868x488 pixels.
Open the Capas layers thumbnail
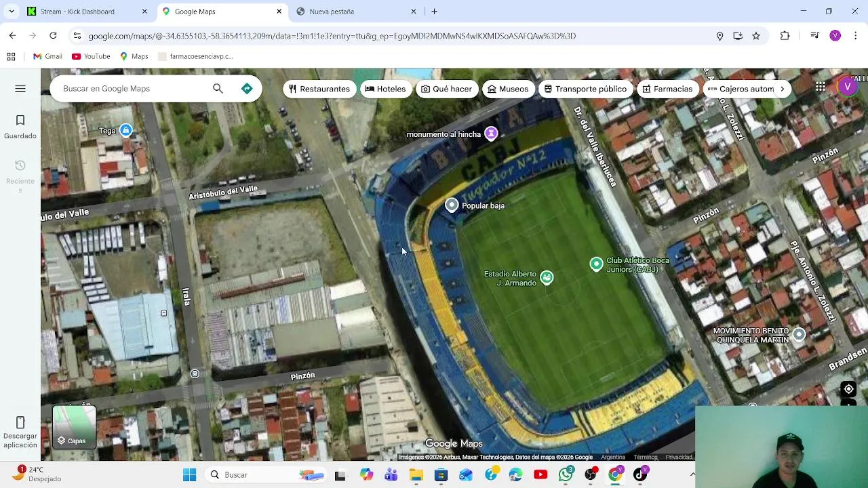coord(75,427)
